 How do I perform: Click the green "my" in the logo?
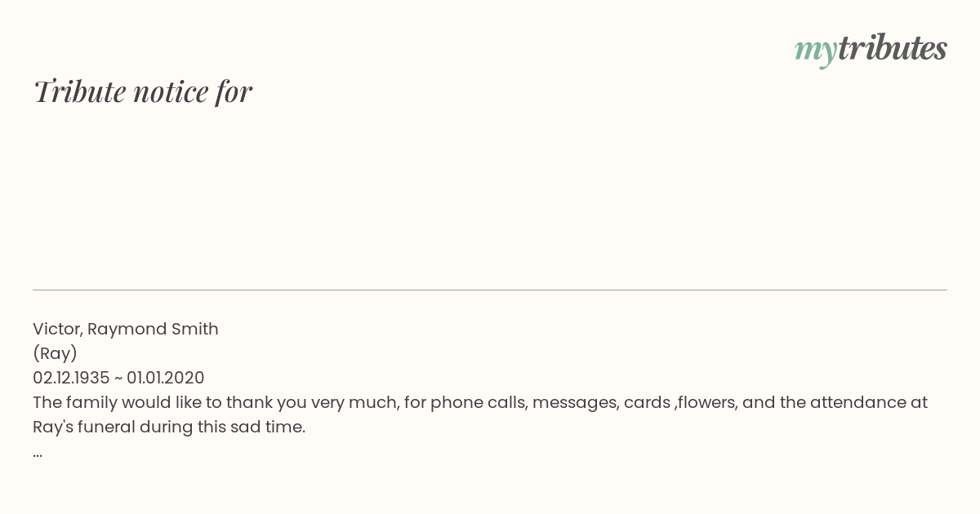[815, 51]
